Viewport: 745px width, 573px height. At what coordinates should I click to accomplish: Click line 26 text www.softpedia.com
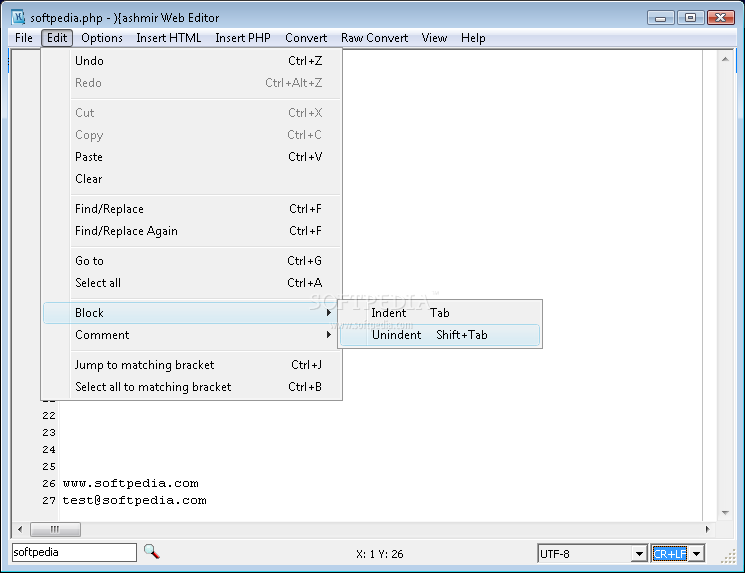coord(131,484)
